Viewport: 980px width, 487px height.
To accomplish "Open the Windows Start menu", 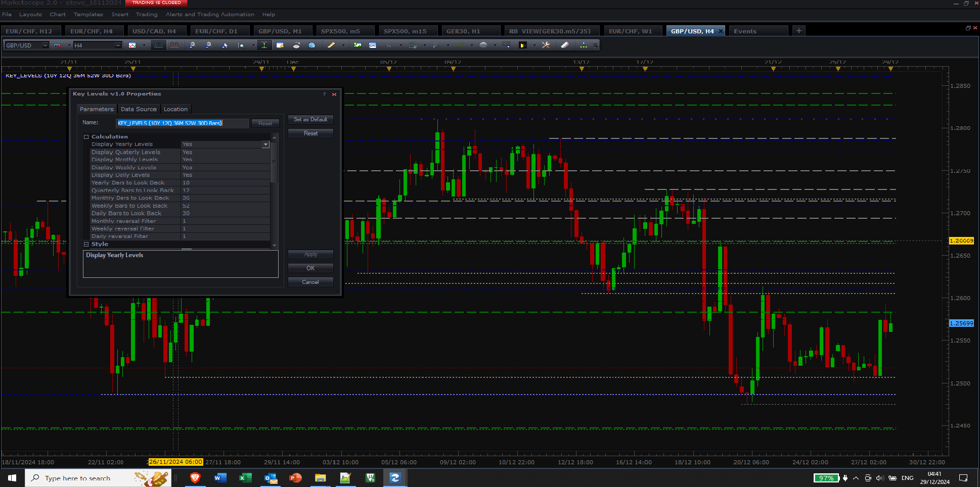I will (12, 478).
